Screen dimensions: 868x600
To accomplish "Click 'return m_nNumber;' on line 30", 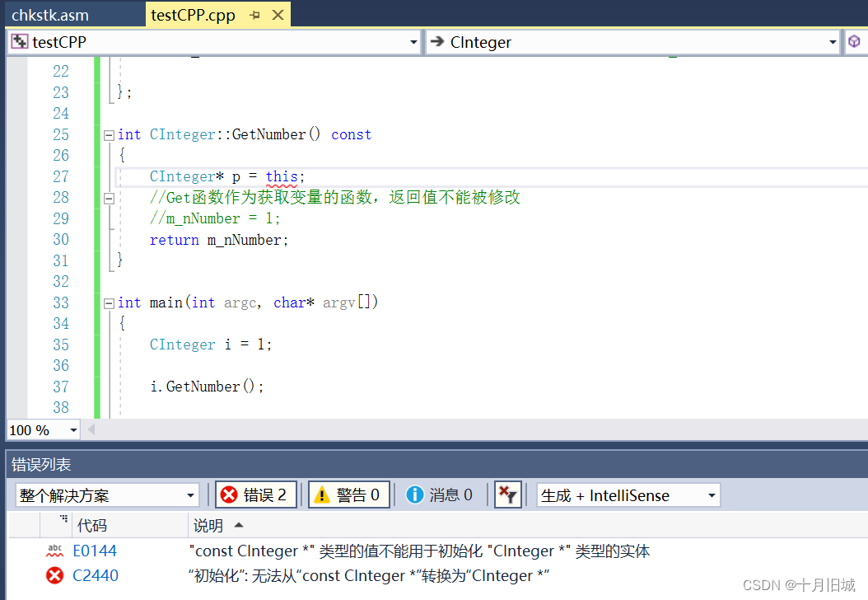I will (x=219, y=240).
